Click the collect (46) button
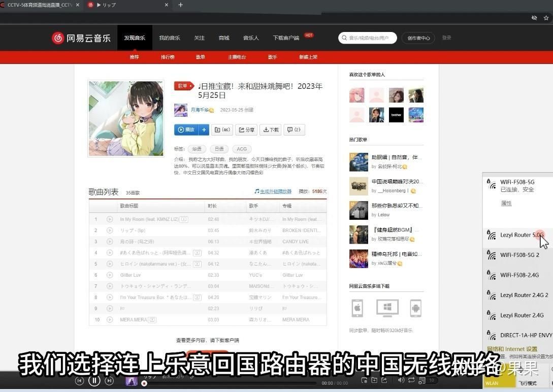The height and width of the screenshot is (392, 553). point(222,129)
